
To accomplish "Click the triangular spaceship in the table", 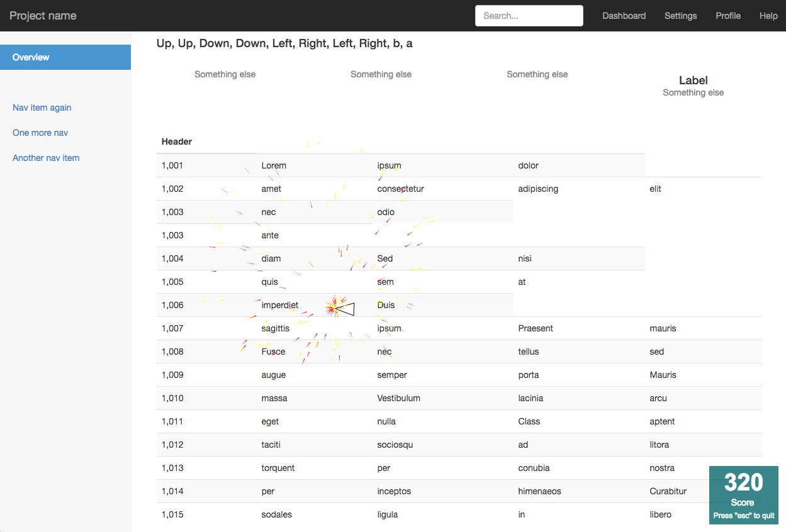I will pos(345,308).
